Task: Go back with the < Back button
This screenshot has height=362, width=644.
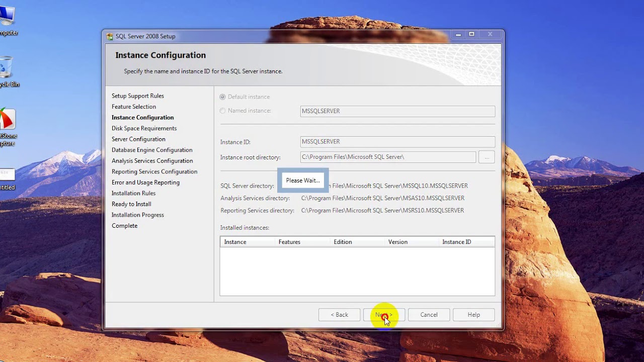Action: click(x=339, y=315)
